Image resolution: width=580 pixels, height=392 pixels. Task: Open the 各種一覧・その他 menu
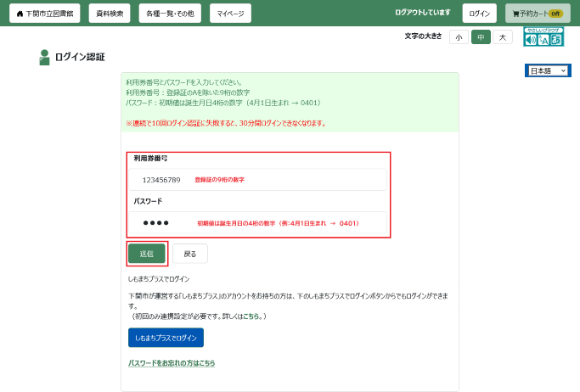tap(170, 14)
